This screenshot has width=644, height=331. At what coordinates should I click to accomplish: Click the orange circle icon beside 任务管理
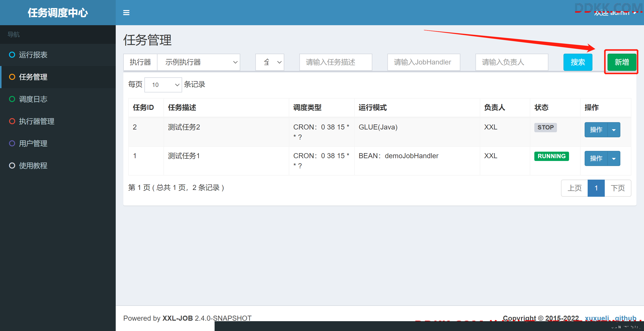[12, 77]
